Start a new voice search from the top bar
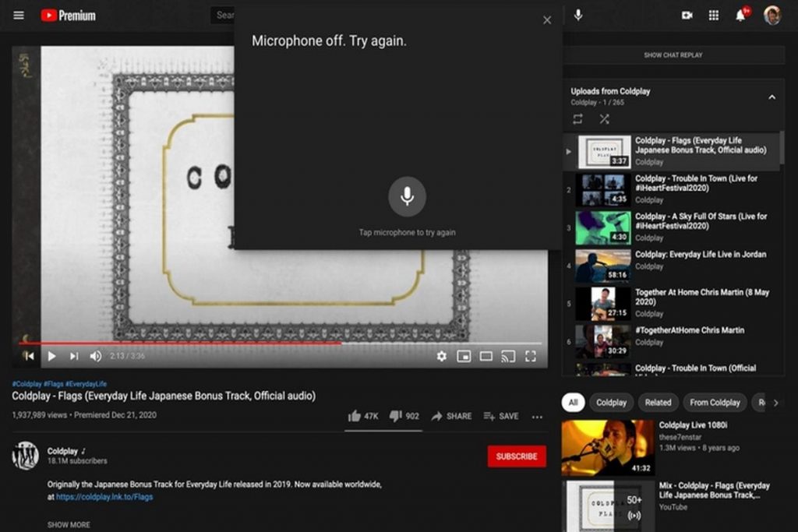This screenshot has height=532, width=798. pos(577,15)
